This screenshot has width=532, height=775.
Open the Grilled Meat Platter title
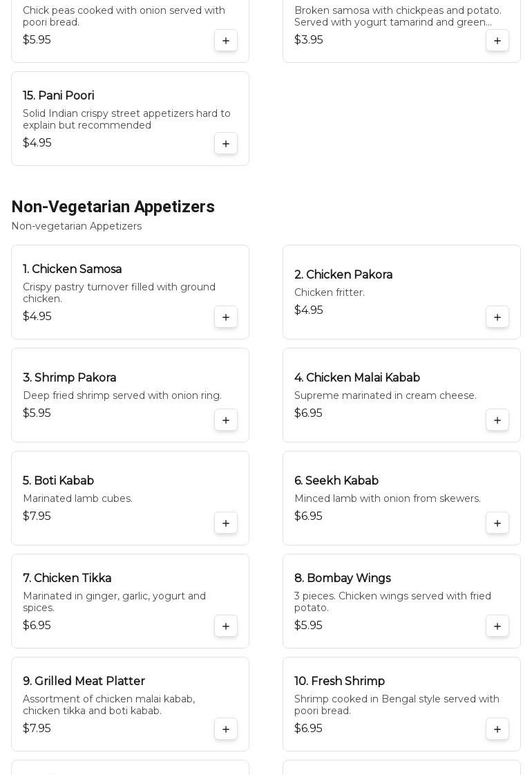(x=84, y=682)
